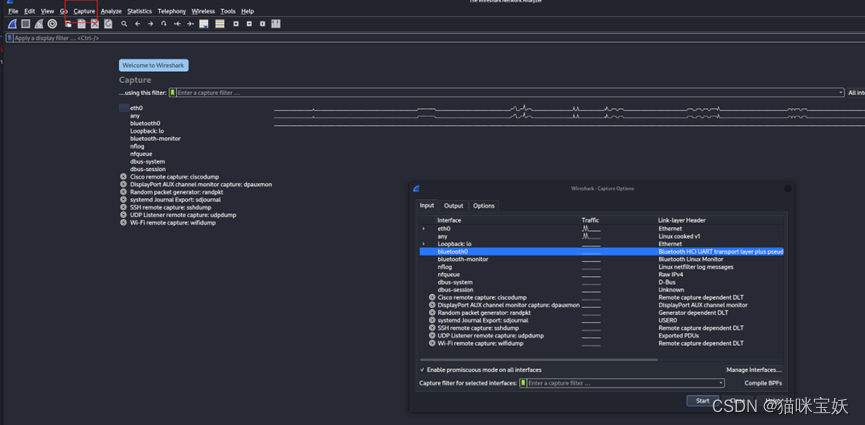Switch to the Input tab
Screen dimensions: 865x425
[x=427, y=205]
